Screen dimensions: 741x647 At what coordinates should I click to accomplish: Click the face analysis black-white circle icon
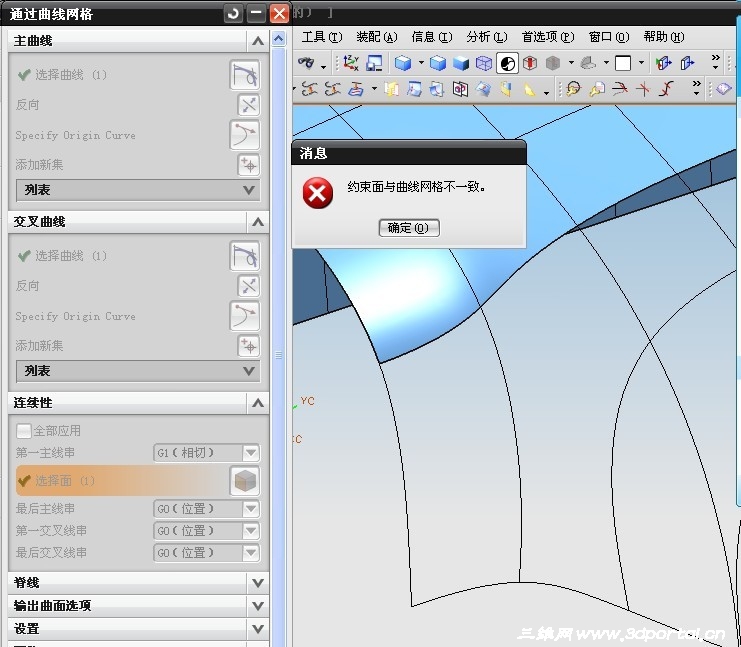[507, 63]
